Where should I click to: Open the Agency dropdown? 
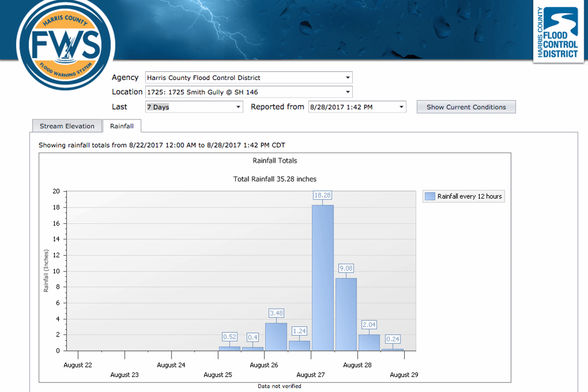348,77
